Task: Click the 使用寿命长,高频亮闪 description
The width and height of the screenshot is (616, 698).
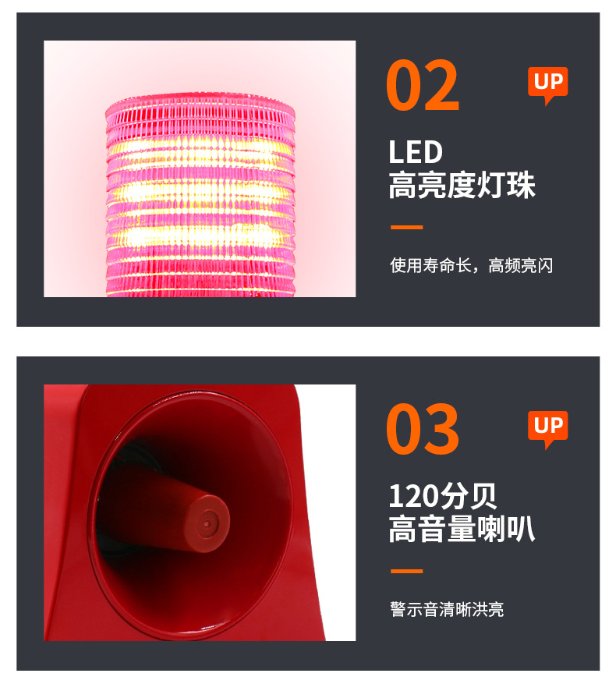Action: click(471, 266)
